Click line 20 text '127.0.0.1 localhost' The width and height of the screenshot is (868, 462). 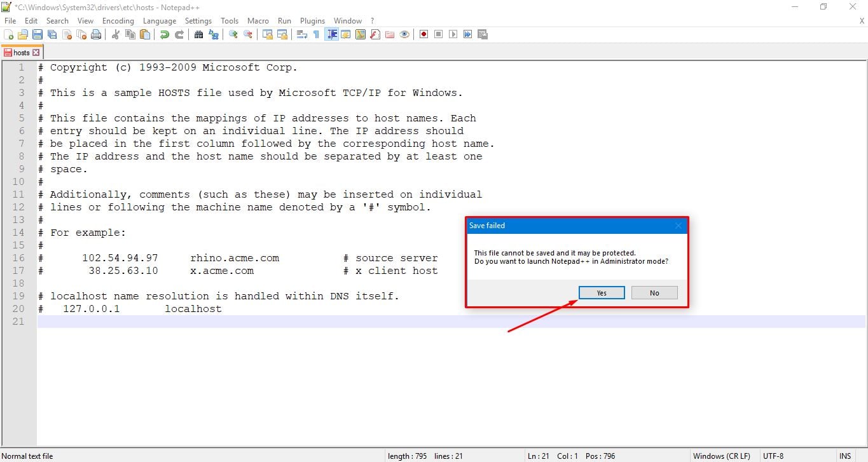point(142,309)
